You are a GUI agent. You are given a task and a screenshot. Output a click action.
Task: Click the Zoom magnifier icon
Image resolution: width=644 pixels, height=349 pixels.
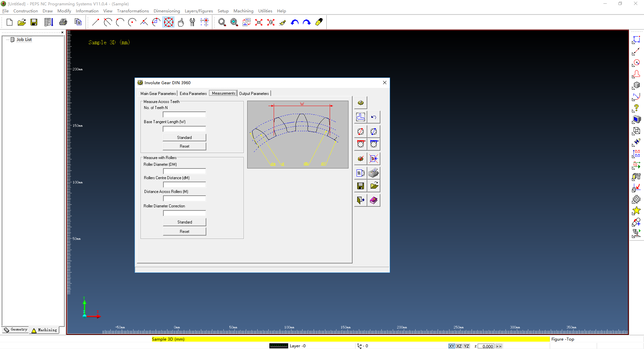[222, 22]
